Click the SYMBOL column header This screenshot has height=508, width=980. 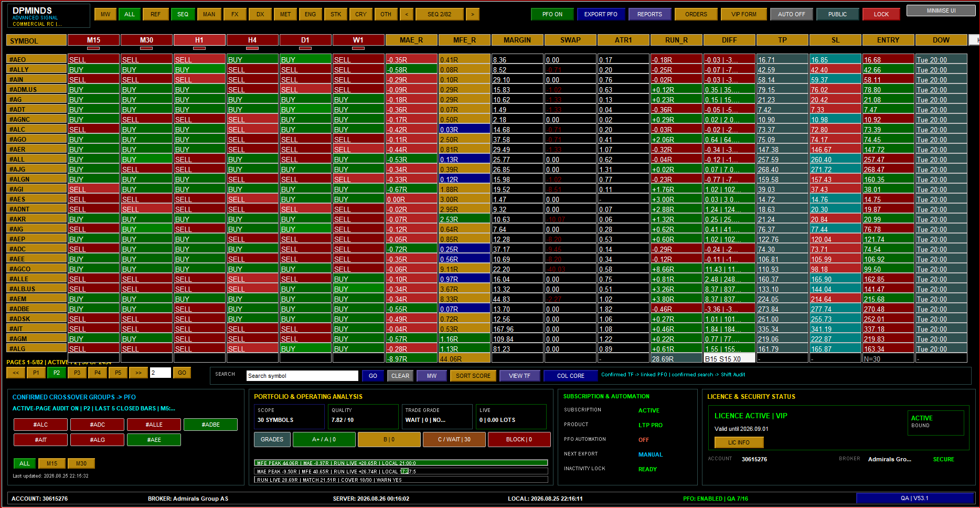(x=37, y=40)
